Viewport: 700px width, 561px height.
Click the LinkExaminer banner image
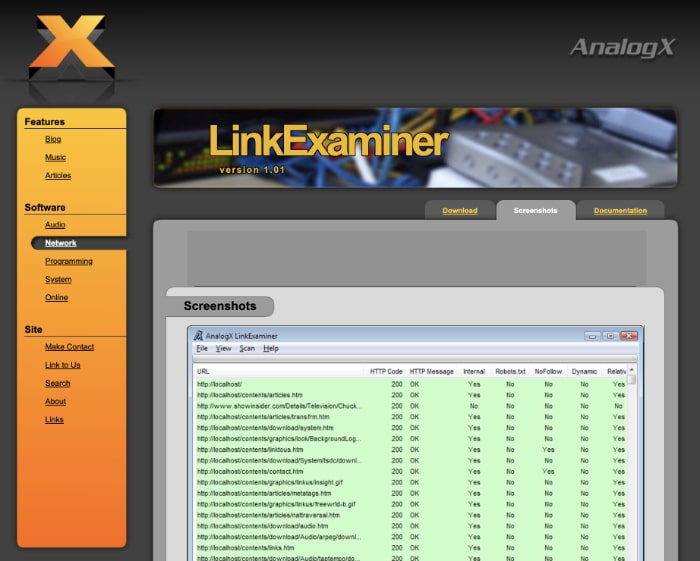414,148
